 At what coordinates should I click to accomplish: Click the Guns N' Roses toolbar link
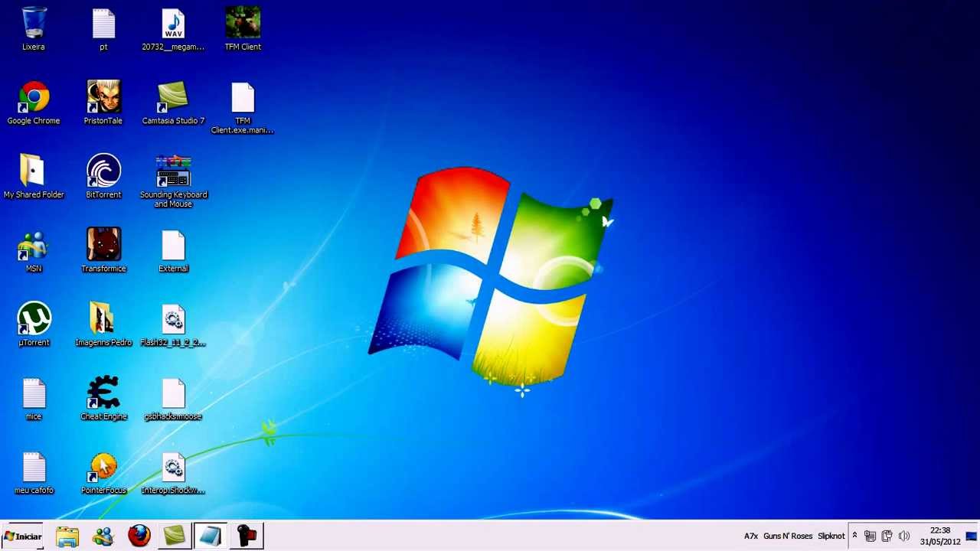[x=788, y=536]
